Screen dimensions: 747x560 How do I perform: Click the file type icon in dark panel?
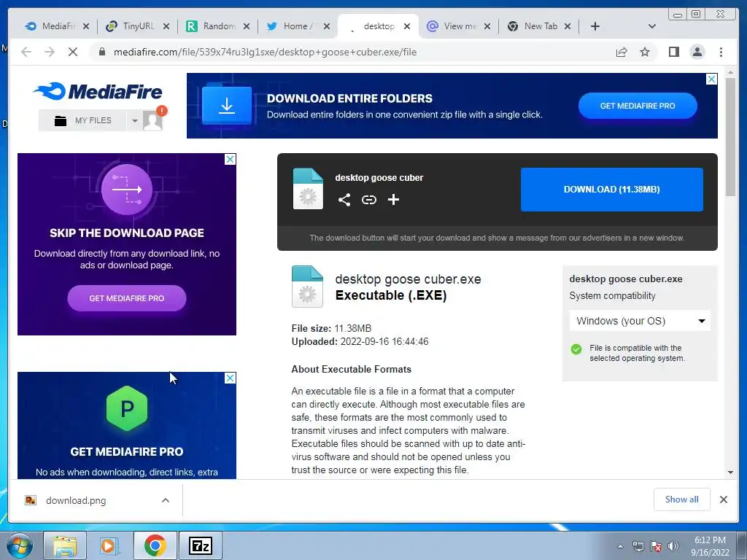(308, 189)
